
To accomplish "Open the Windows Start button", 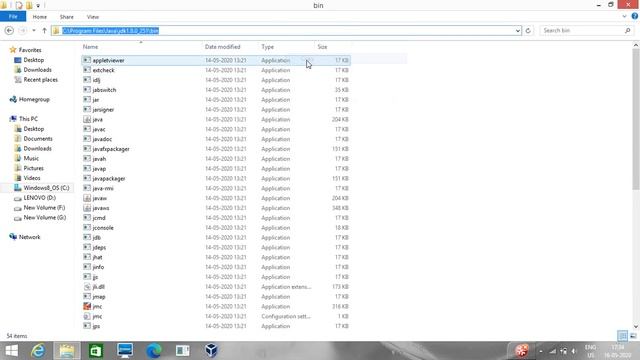I will 11,351.
